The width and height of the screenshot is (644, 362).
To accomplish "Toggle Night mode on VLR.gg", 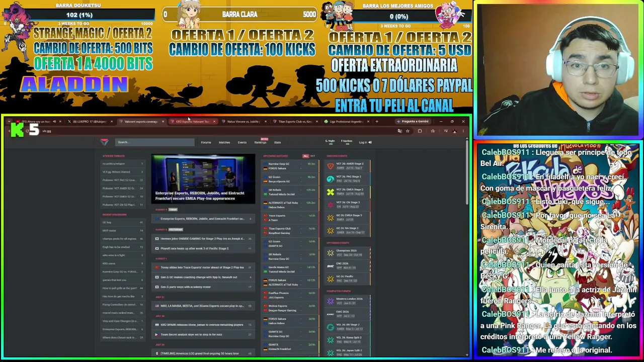I will [x=331, y=142].
